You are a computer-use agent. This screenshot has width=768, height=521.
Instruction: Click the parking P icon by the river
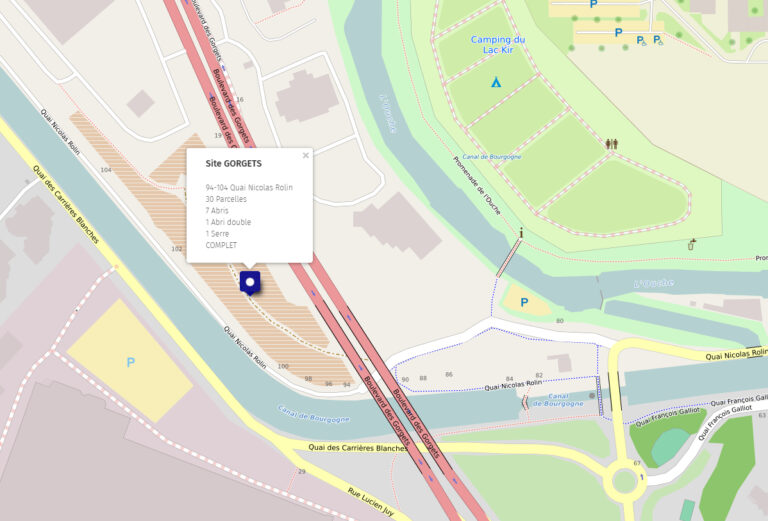pyautogui.click(x=524, y=303)
